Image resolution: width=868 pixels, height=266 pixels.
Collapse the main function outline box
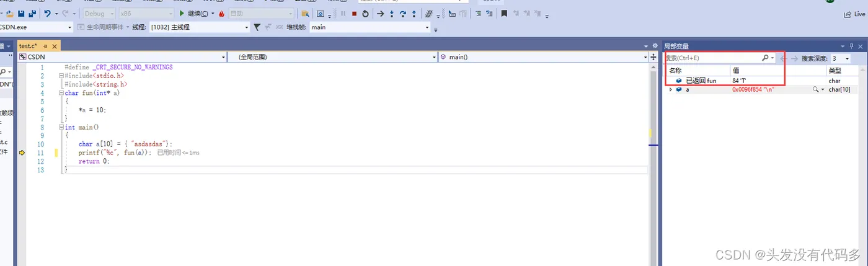[61, 127]
